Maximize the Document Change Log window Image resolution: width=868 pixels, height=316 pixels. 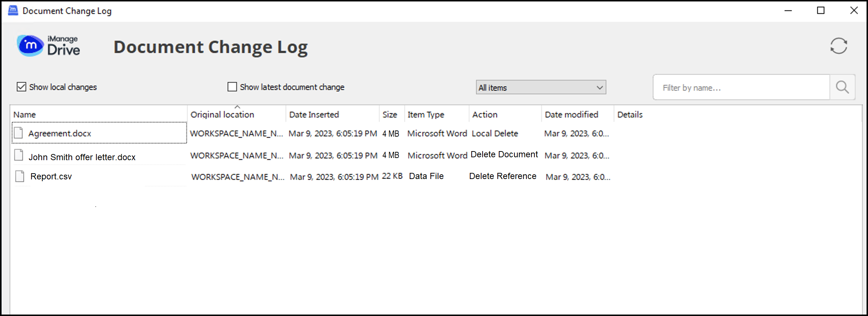821,11
